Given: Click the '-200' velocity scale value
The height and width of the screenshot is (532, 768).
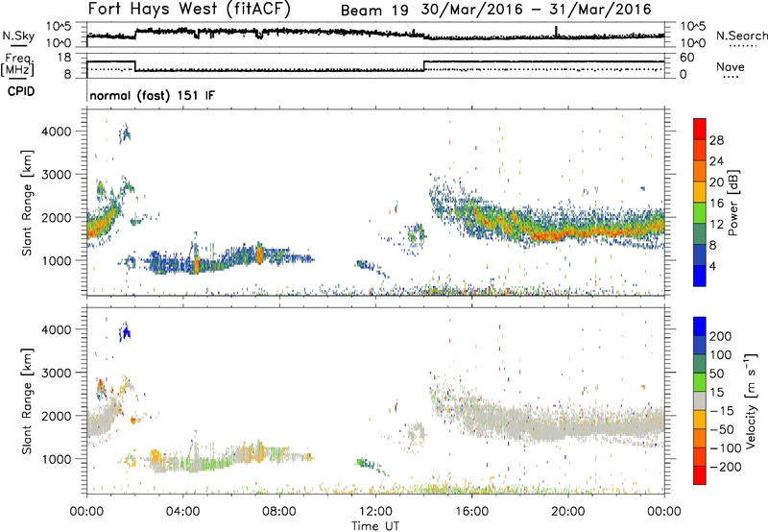Looking at the screenshot, I should [726, 467].
